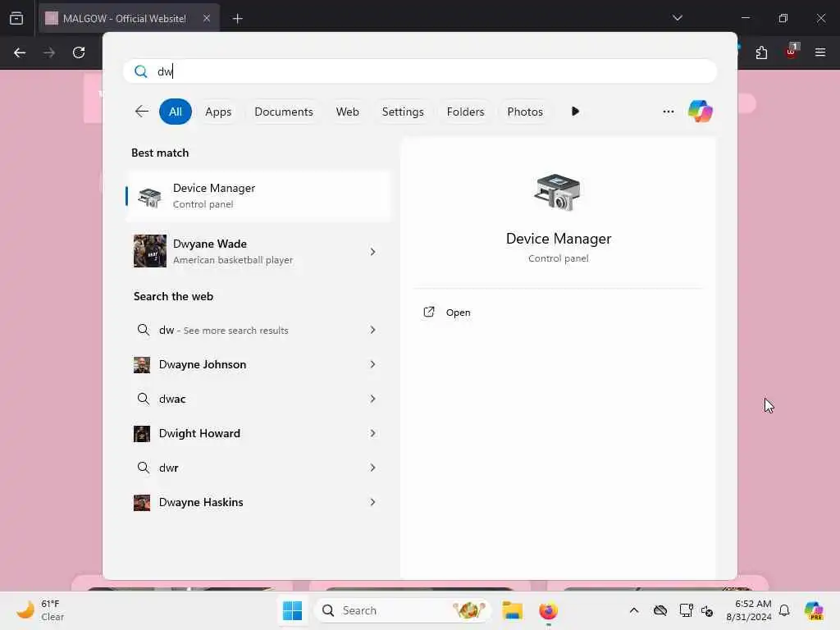Open a new browser tab

pyautogui.click(x=237, y=19)
